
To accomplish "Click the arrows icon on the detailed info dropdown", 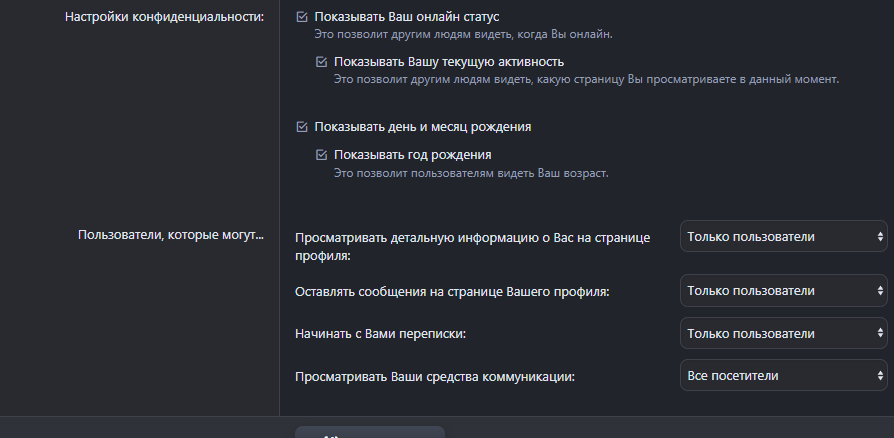I will click(880, 237).
